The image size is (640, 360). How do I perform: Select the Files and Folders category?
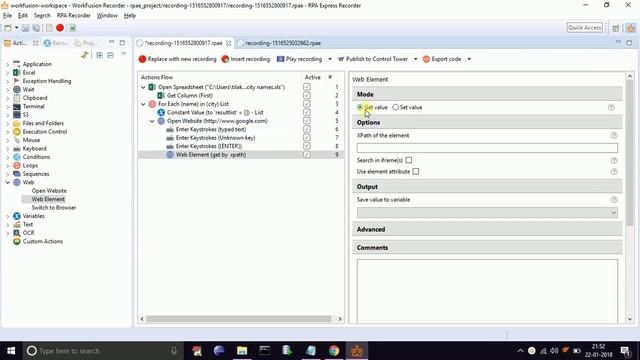coord(43,123)
